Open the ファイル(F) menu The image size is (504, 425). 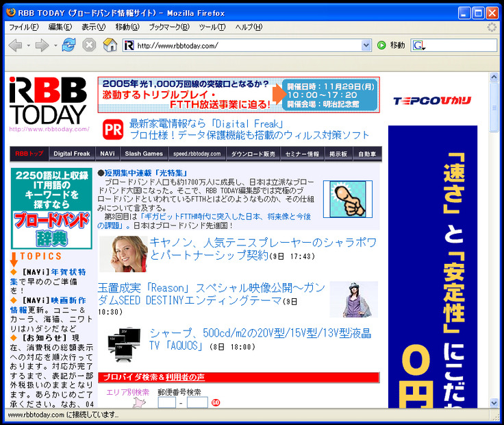click(24, 27)
